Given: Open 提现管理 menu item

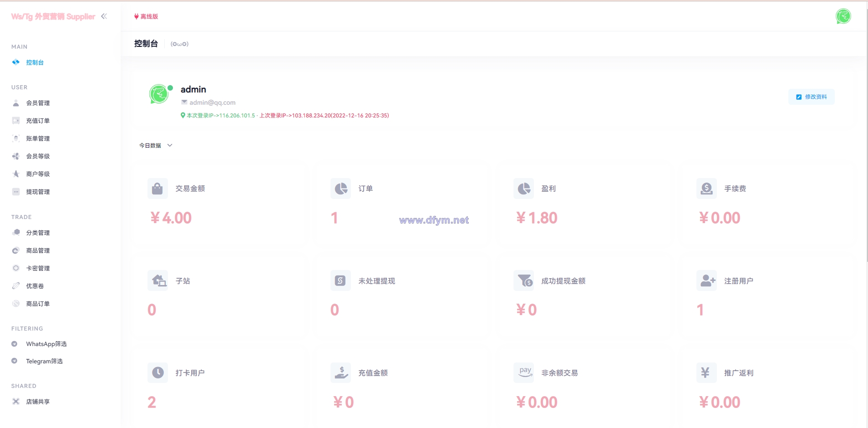Looking at the screenshot, I should pyautogui.click(x=38, y=192).
